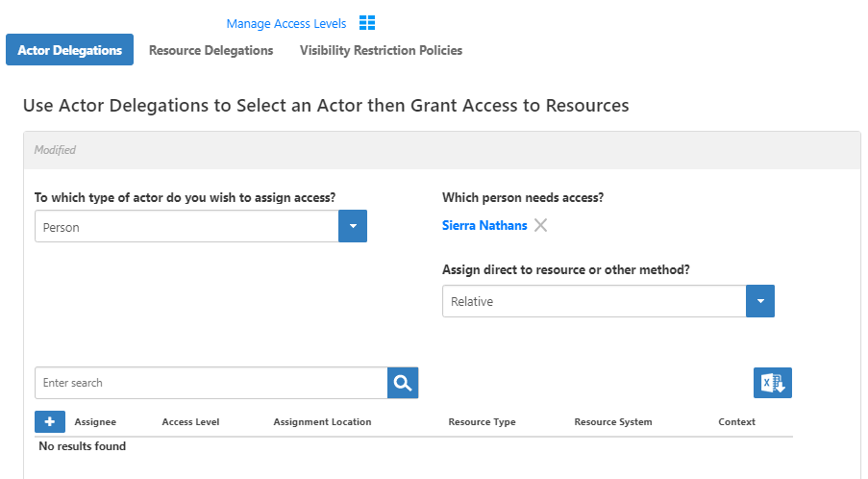Viewport: 868px width, 479px height.
Task: Click the Manage Access Levels grid icon
Action: (x=367, y=23)
